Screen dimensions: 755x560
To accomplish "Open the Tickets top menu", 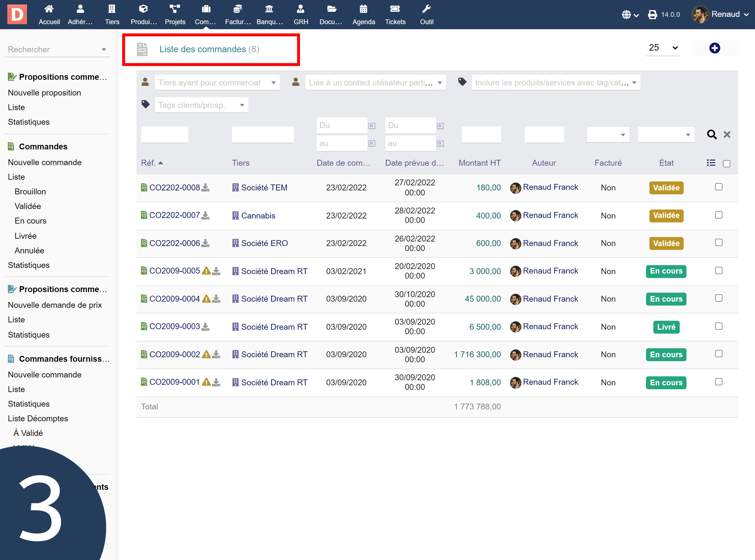I will click(395, 15).
